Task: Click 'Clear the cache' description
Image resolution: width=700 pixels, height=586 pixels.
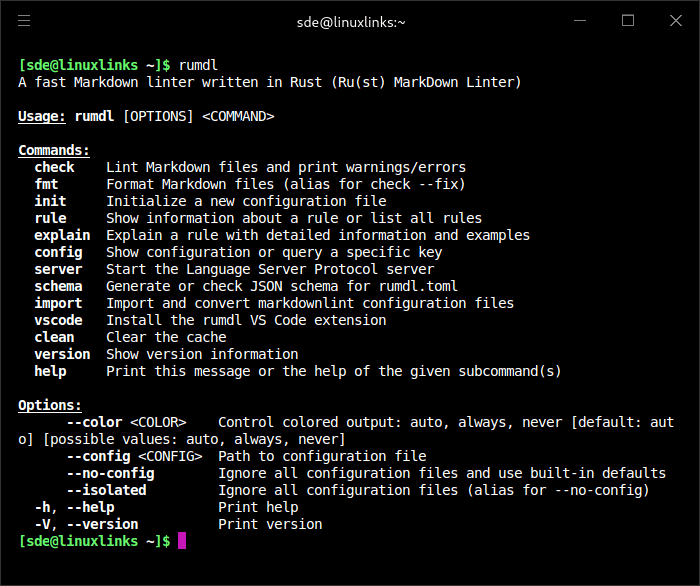Action: pyautogui.click(x=166, y=337)
